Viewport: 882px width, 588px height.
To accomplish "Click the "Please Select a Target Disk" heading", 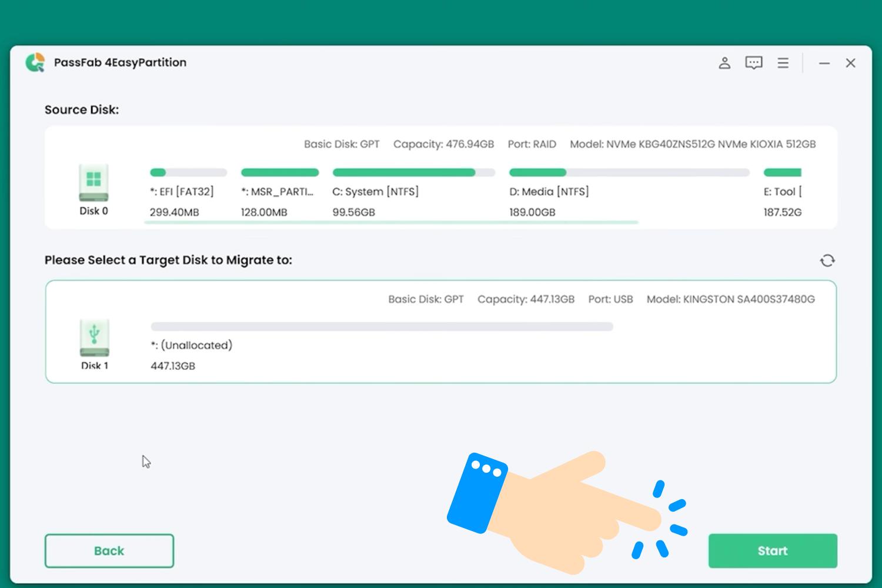I will [x=169, y=260].
